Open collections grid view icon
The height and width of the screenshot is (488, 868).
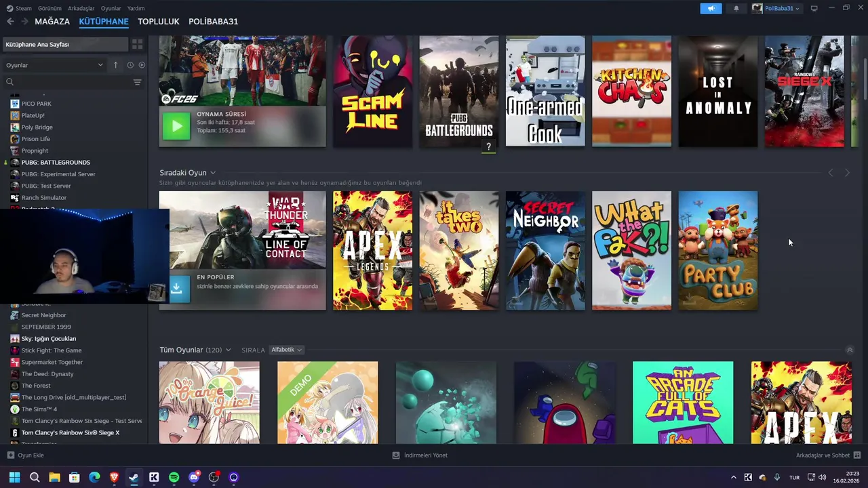tap(138, 44)
